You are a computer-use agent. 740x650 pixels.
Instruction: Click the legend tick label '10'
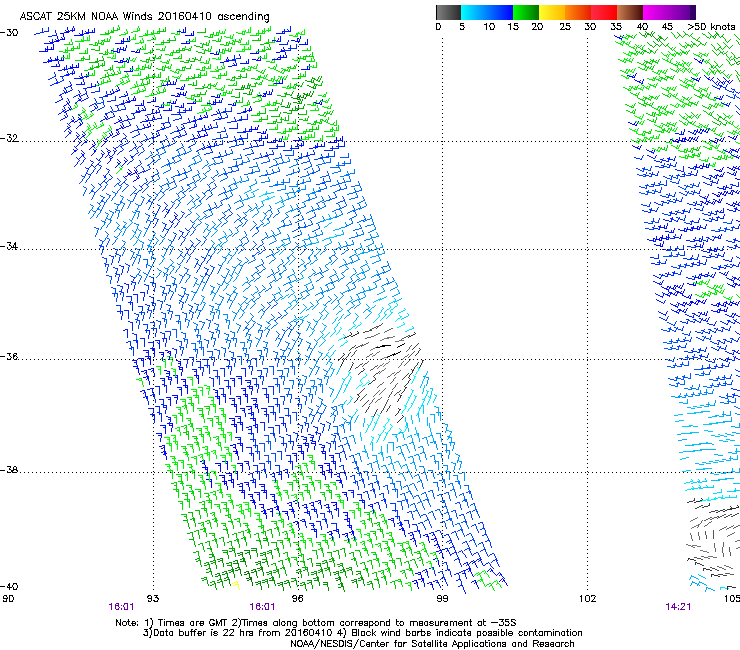[489, 27]
